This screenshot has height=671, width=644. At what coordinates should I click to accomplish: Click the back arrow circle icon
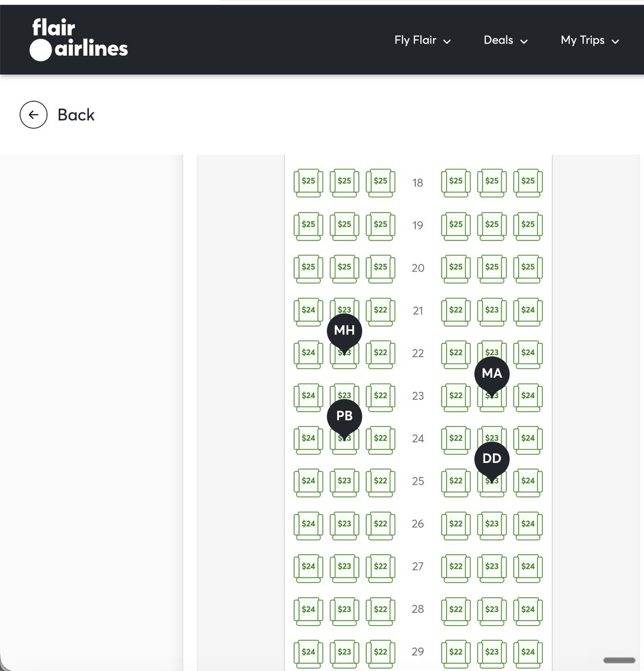pos(34,115)
